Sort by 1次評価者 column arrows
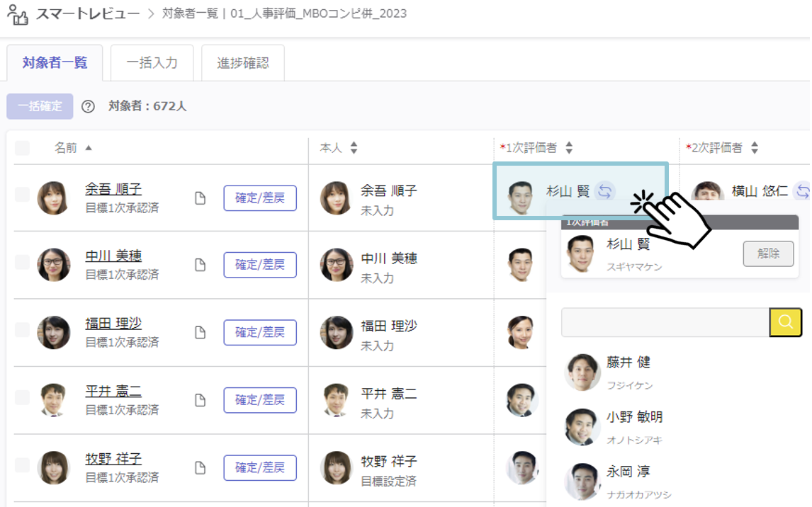This screenshot has height=507, width=812. pyautogui.click(x=569, y=148)
